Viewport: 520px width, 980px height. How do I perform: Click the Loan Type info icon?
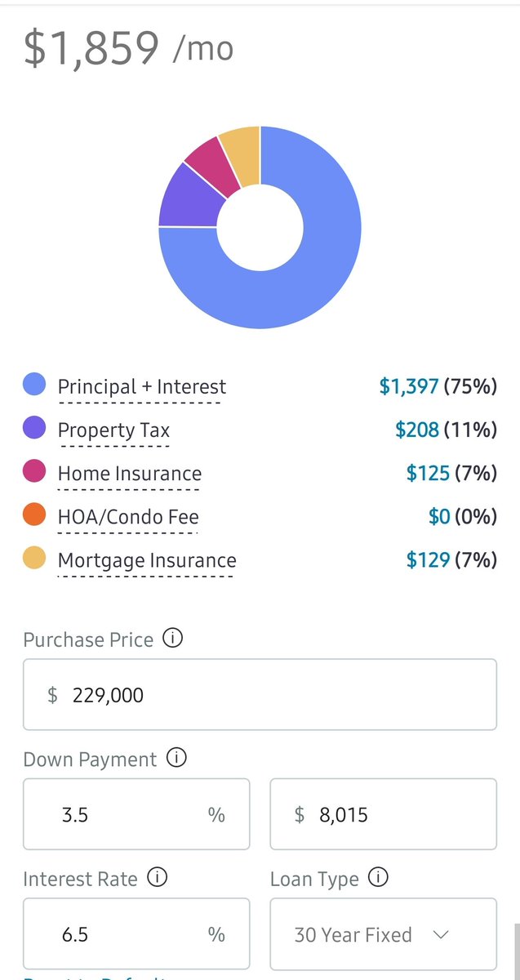coord(378,878)
